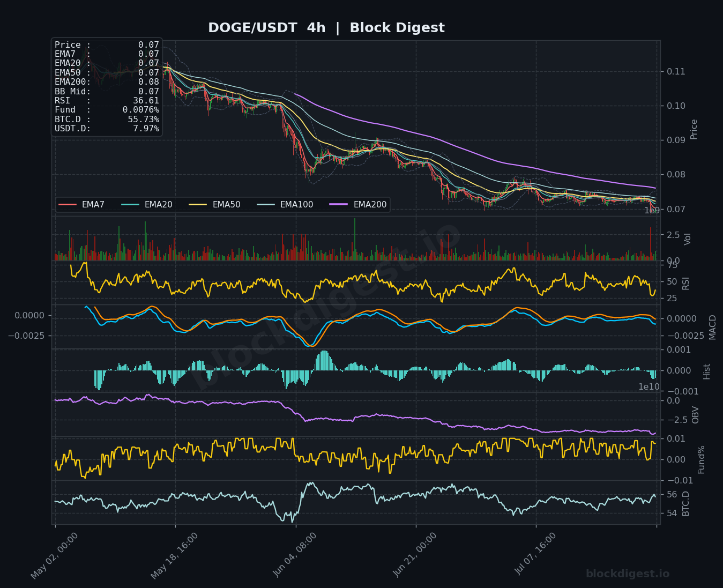
Task: Click the Fund 0.0076% row
Action: click(x=107, y=110)
